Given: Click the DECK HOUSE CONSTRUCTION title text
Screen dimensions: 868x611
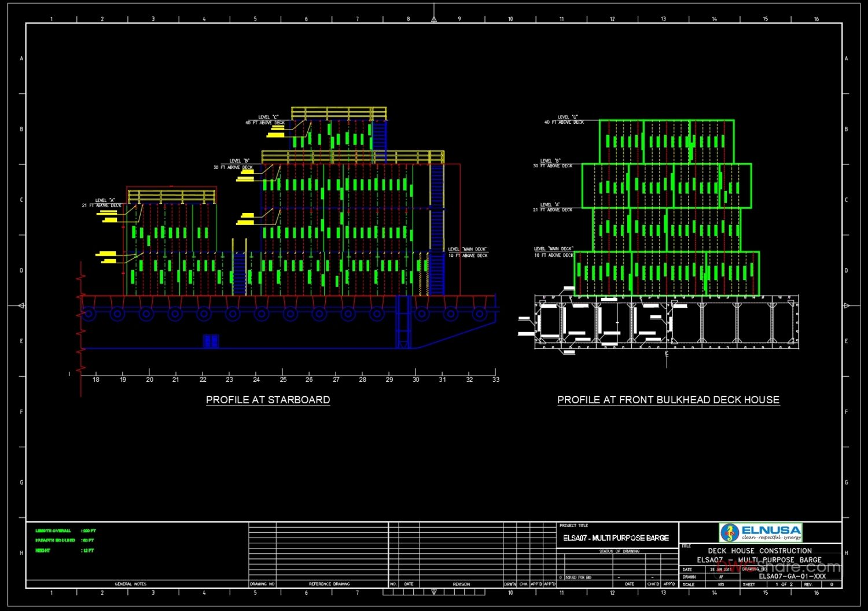Looking at the screenshot, I should point(759,551).
